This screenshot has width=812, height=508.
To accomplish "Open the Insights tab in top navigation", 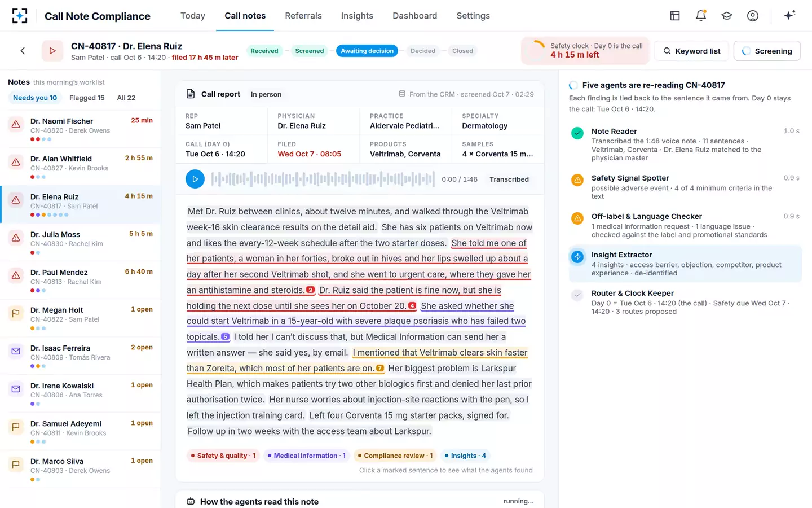I will (x=357, y=16).
